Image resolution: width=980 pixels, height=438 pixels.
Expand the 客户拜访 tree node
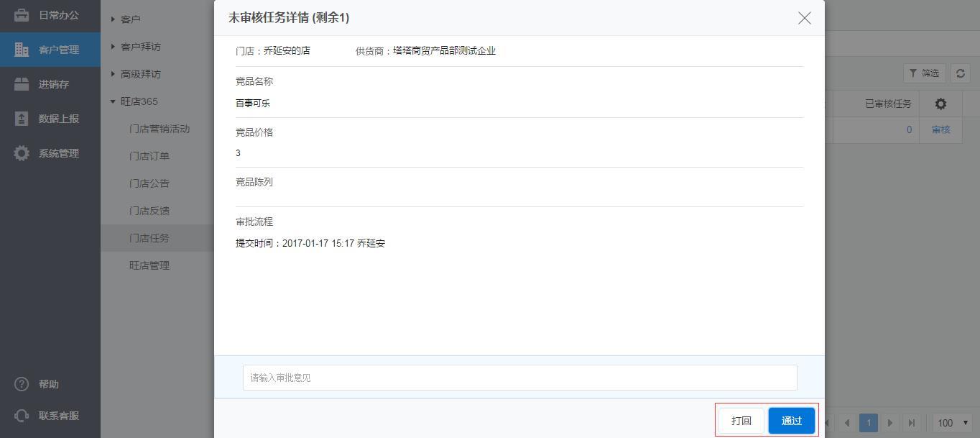click(x=113, y=47)
